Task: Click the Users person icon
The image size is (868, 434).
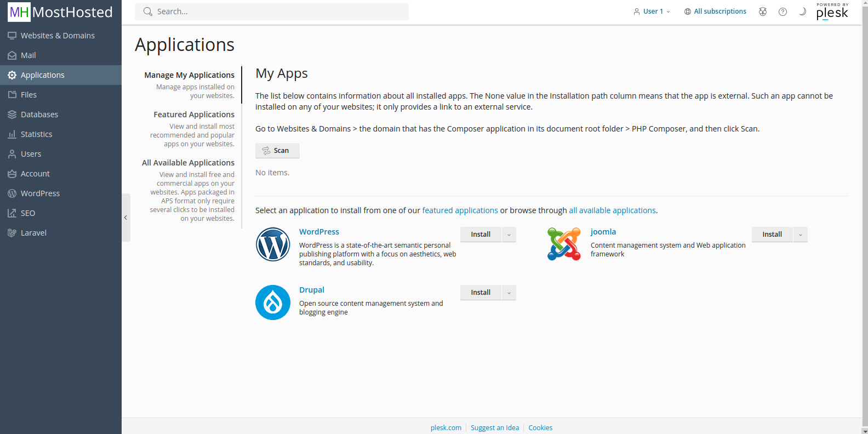Action: pyautogui.click(x=12, y=154)
